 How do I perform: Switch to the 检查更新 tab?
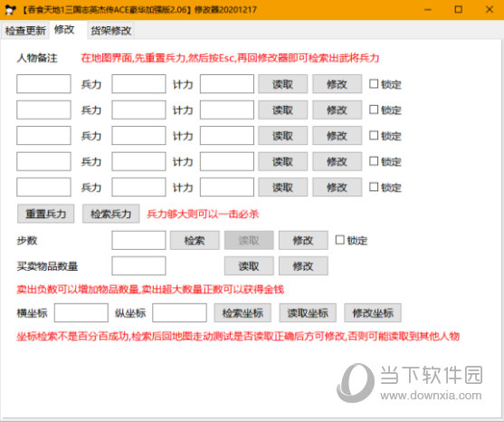click(x=25, y=31)
